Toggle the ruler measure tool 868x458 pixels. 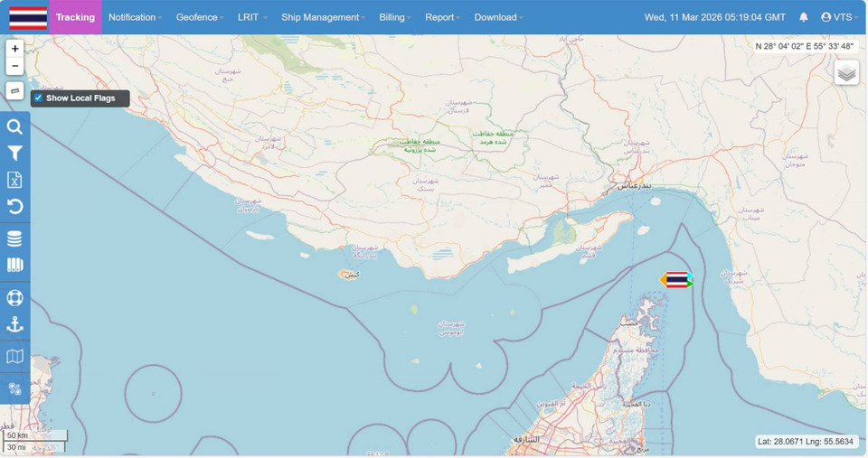(x=14, y=90)
